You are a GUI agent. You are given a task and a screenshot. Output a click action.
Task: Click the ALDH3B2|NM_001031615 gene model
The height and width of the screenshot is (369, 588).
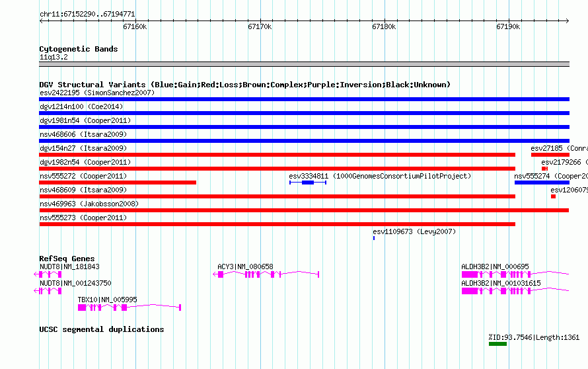[x=515, y=291]
